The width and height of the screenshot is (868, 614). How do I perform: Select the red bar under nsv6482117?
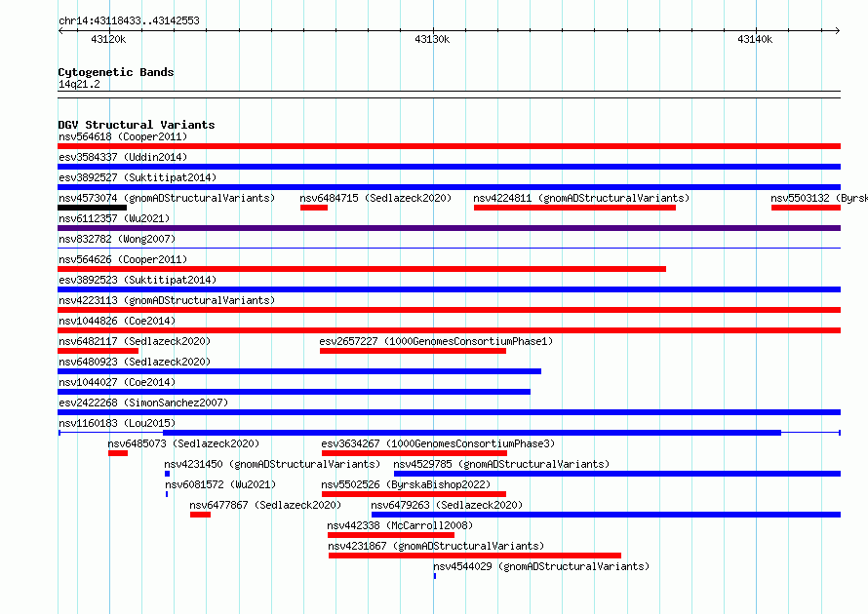(x=98, y=351)
